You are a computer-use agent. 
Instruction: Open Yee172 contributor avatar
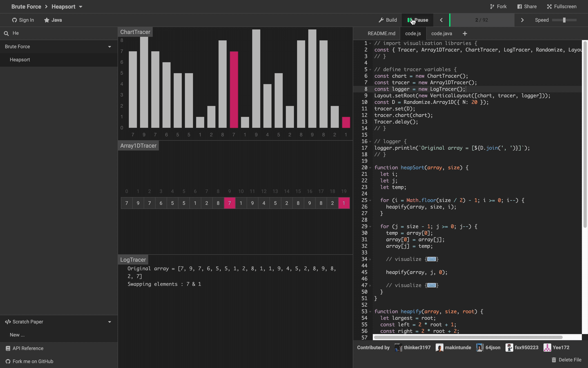[547, 348]
